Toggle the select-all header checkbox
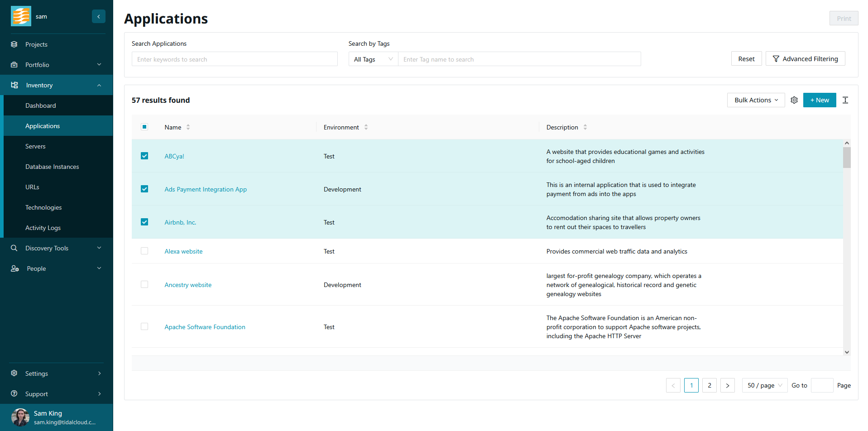The height and width of the screenshot is (431, 868). tap(144, 127)
